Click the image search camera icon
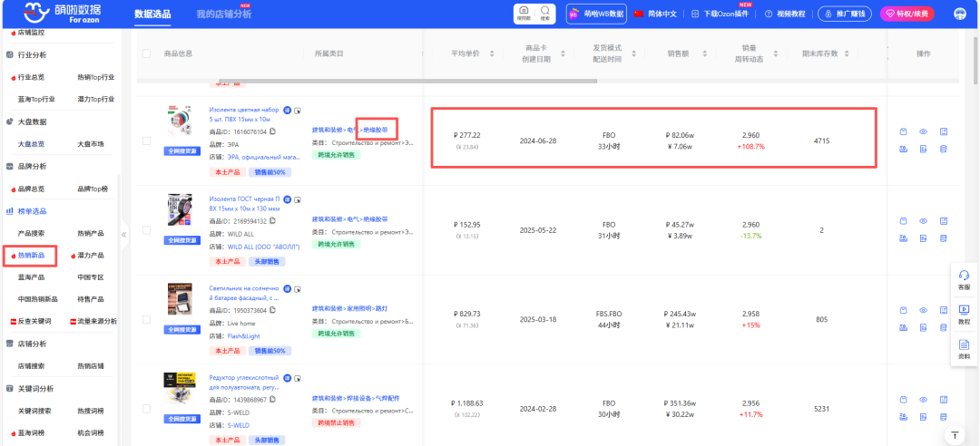The width and height of the screenshot is (980, 446). coord(524,14)
